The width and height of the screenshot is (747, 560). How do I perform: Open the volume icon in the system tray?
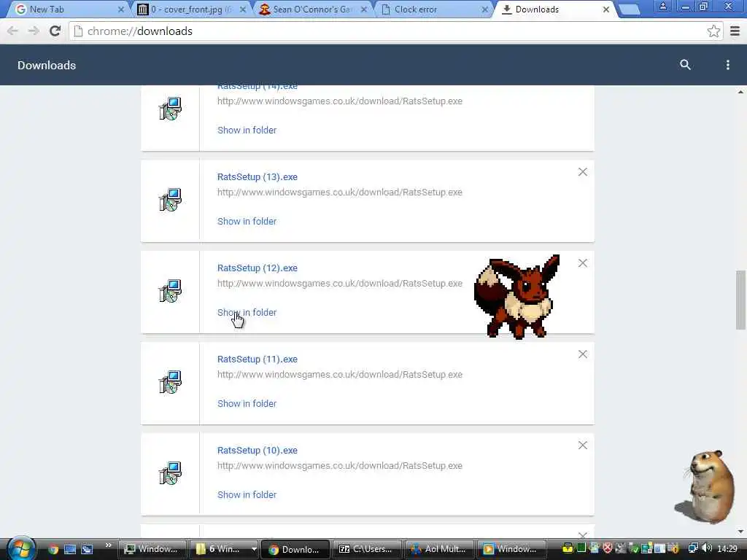[707, 548]
